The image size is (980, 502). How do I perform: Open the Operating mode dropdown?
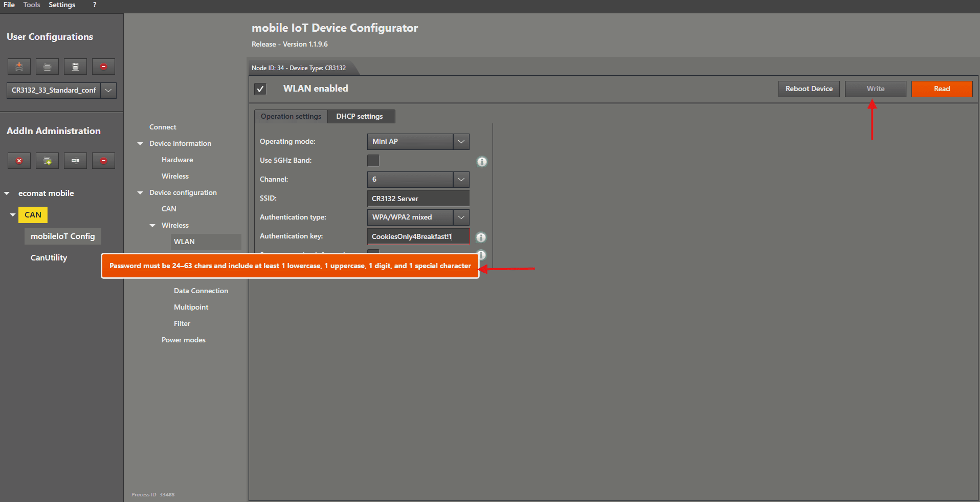pos(461,142)
